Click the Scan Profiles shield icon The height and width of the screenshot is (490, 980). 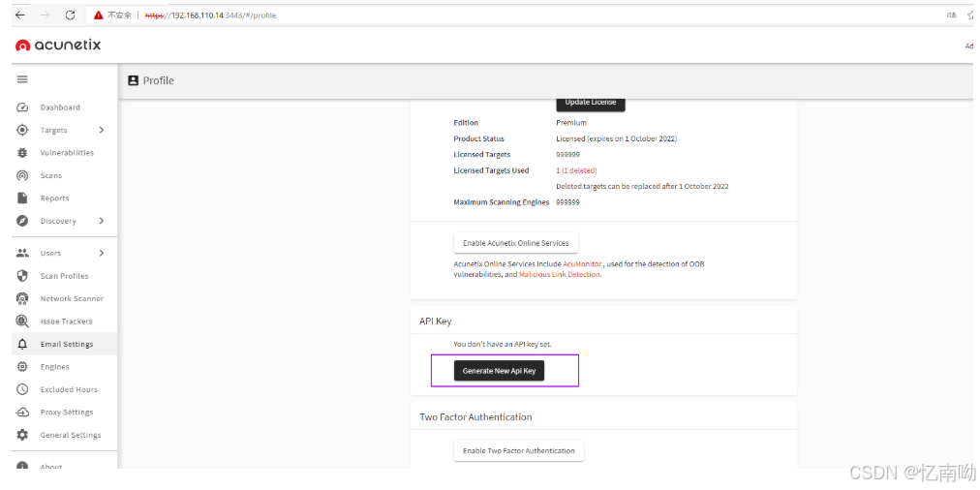click(22, 276)
